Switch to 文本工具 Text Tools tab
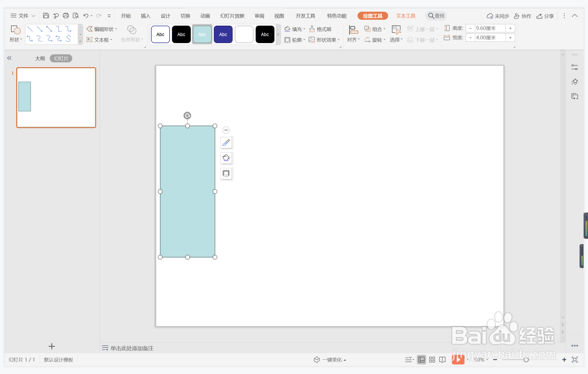 pyautogui.click(x=405, y=16)
